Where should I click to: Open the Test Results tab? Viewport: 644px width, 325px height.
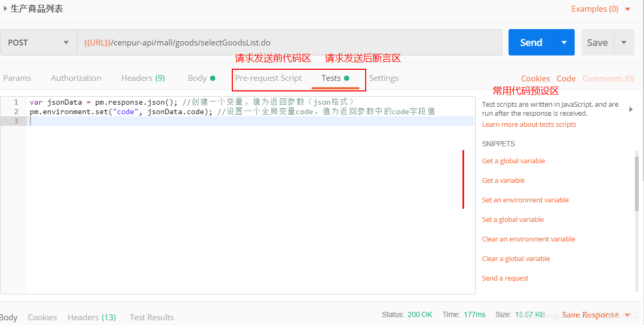point(152,318)
